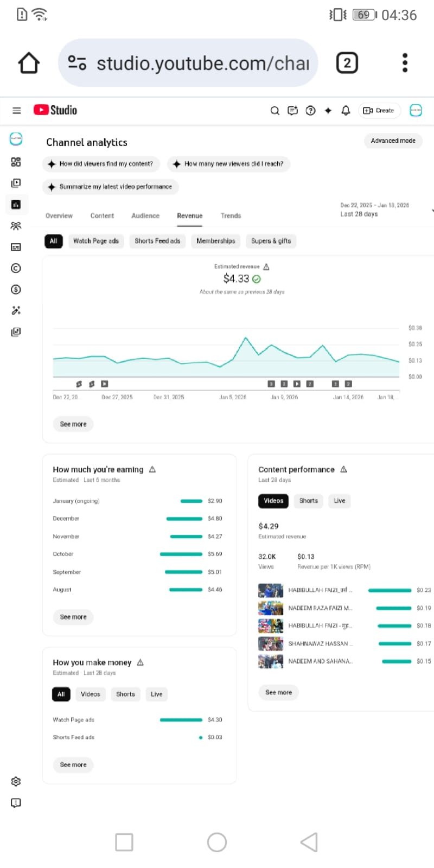Open Copyright icon in the sidebar
Screen dimensions: 434x868
tap(16, 268)
